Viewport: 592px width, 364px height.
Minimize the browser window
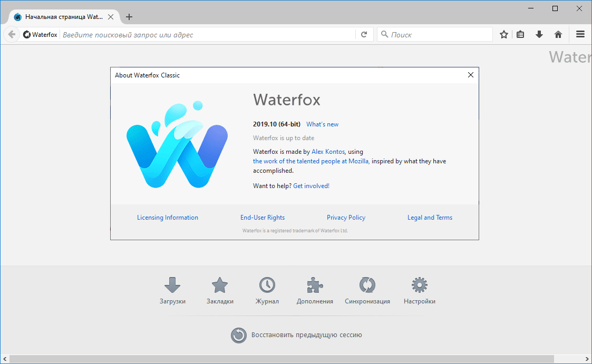click(x=531, y=8)
